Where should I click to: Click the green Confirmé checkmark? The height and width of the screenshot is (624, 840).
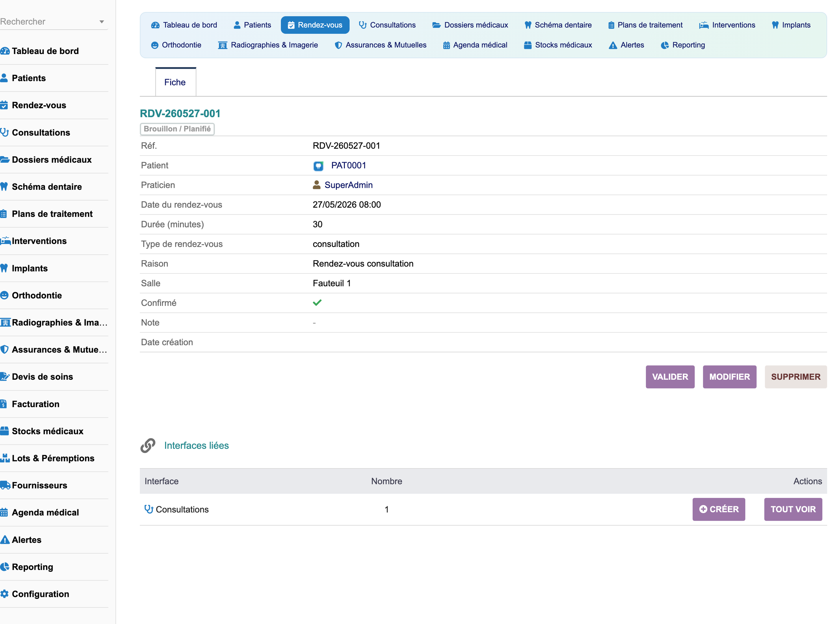click(x=317, y=303)
